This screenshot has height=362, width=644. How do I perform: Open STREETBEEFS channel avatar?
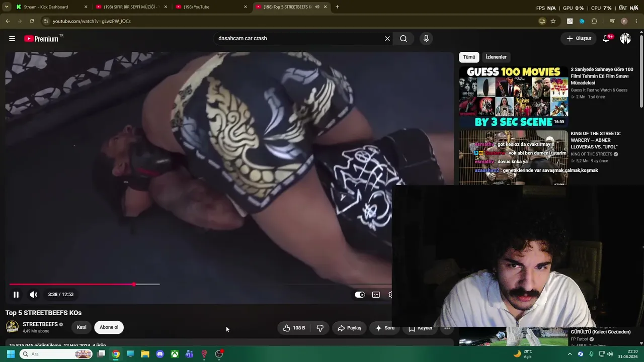click(x=12, y=327)
